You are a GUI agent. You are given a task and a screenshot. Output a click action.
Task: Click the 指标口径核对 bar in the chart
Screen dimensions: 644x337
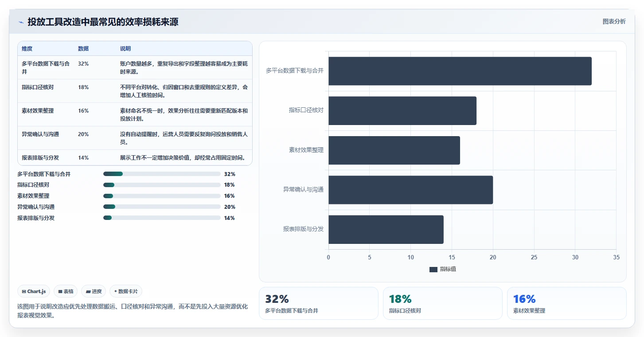(x=402, y=110)
